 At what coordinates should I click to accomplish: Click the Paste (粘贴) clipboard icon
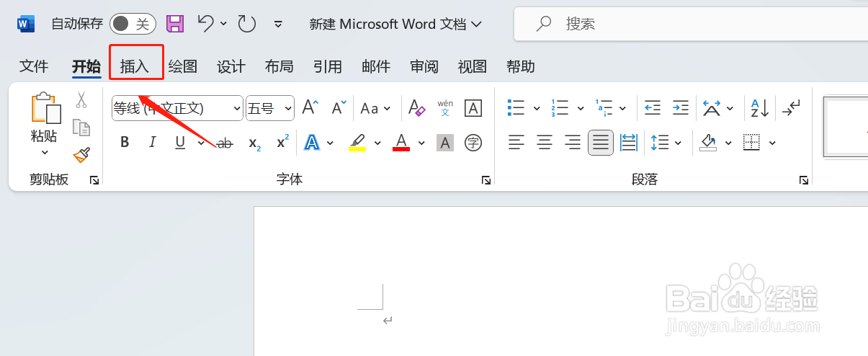[x=45, y=108]
